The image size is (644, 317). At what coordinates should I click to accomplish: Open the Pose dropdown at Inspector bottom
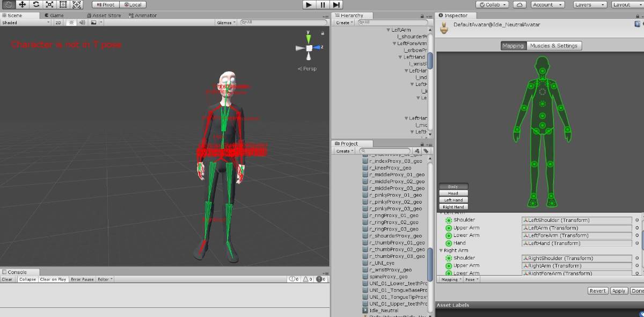(472, 279)
